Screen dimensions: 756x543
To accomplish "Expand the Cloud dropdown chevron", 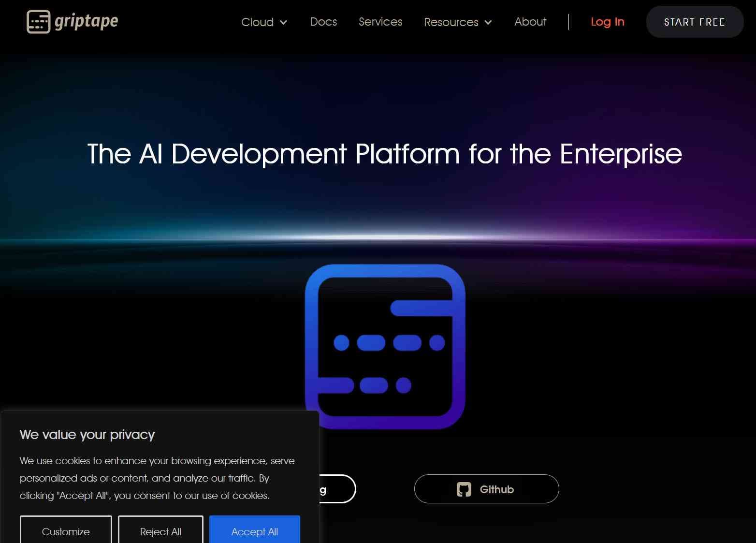I will coord(284,22).
